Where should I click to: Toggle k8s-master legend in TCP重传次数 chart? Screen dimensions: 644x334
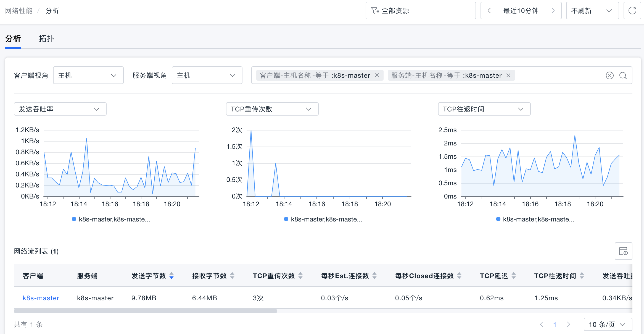click(323, 219)
